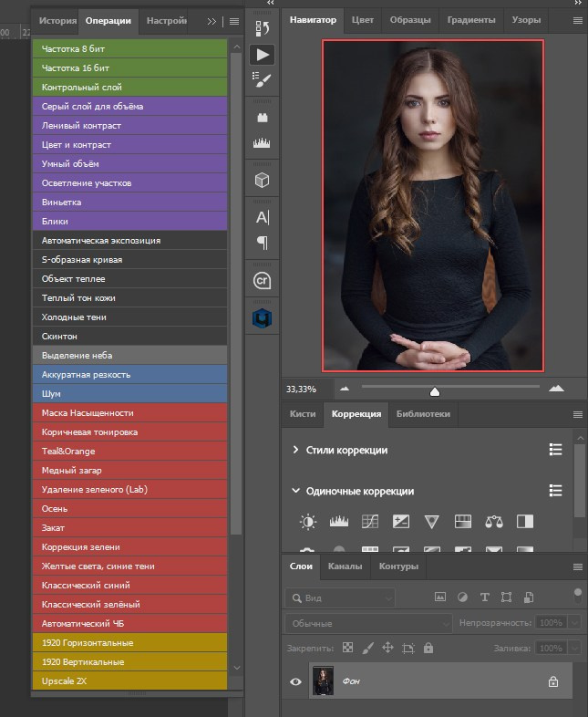Open the Непрозрачность value dropdown arrow

coord(574,623)
